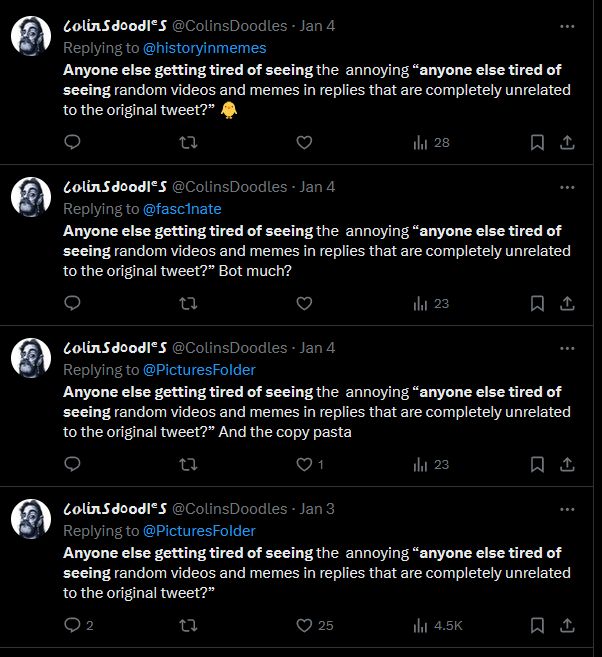
Task: Share the tweet ending with "Bot much?"
Action: [x=567, y=303]
